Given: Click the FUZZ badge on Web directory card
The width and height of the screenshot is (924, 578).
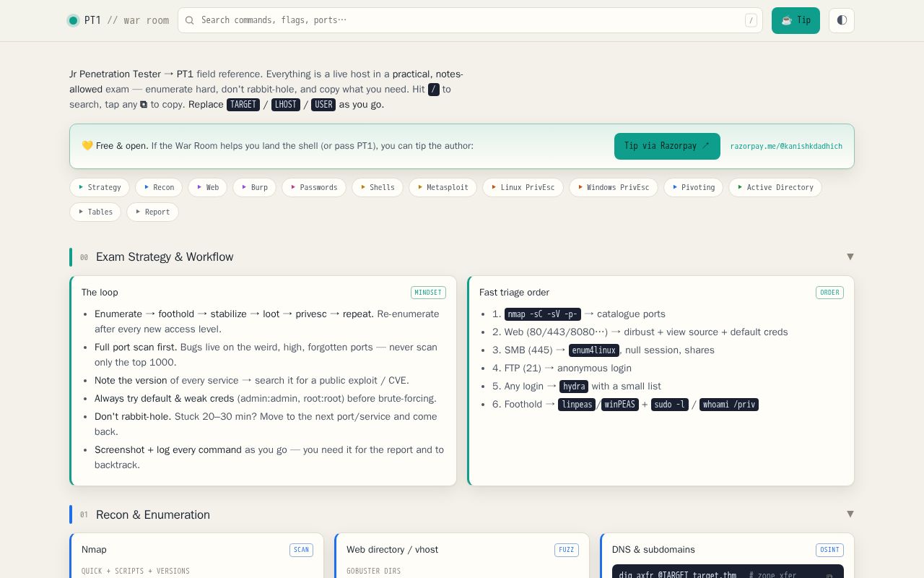Looking at the screenshot, I should (x=567, y=550).
